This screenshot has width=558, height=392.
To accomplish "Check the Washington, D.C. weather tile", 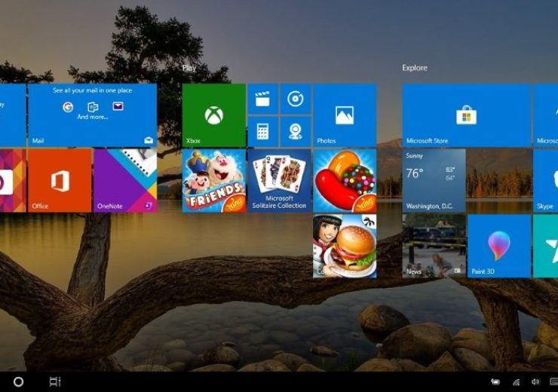I will [x=433, y=180].
